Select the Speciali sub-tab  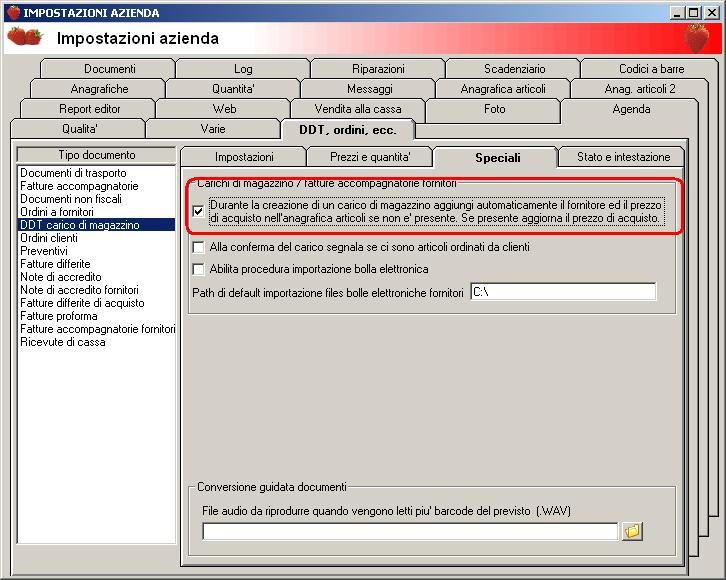[x=497, y=158]
